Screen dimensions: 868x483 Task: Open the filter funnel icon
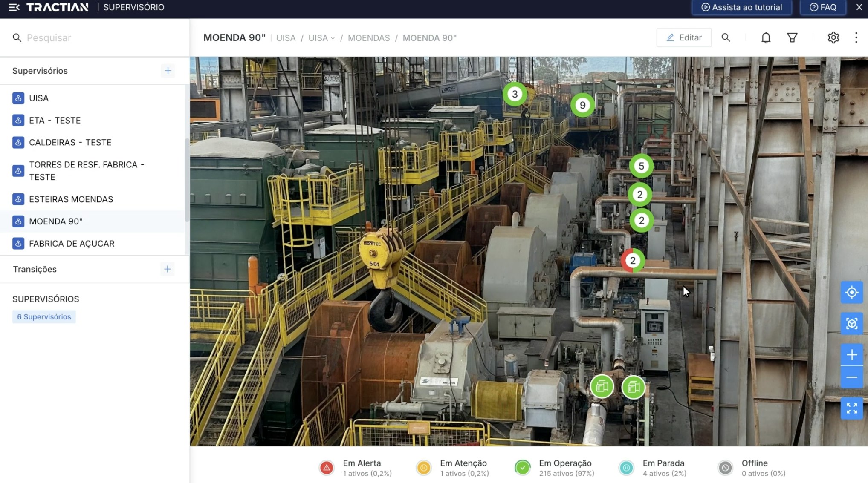pos(792,38)
